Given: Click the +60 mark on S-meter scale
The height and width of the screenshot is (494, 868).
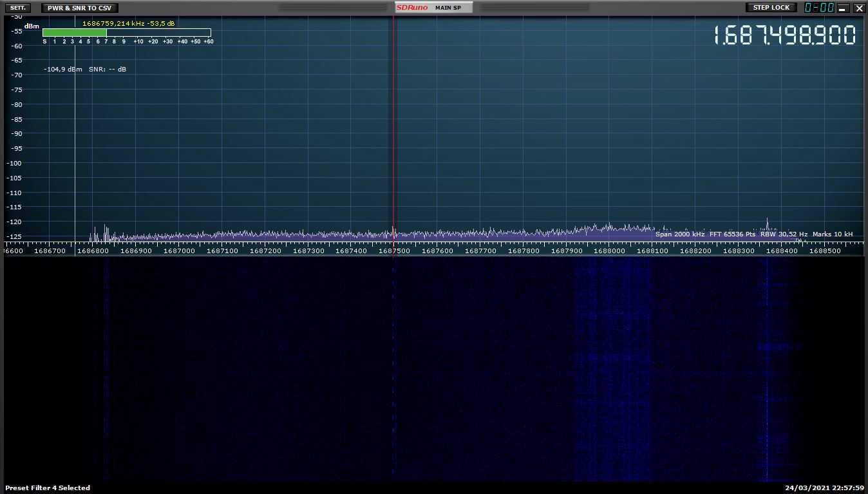Looking at the screenshot, I should tap(209, 41).
